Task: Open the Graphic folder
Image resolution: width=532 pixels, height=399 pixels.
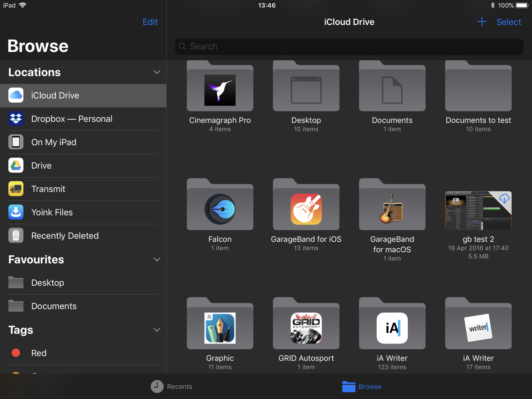Action: pos(220,323)
